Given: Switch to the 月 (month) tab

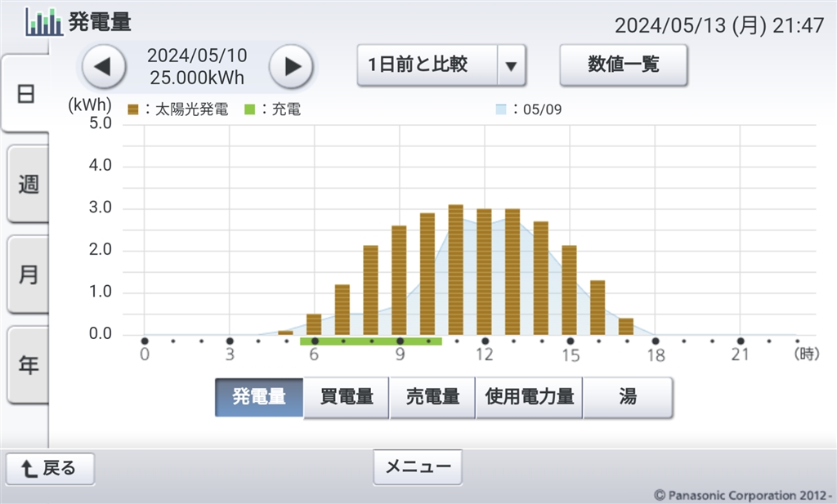Looking at the screenshot, I should point(28,274).
